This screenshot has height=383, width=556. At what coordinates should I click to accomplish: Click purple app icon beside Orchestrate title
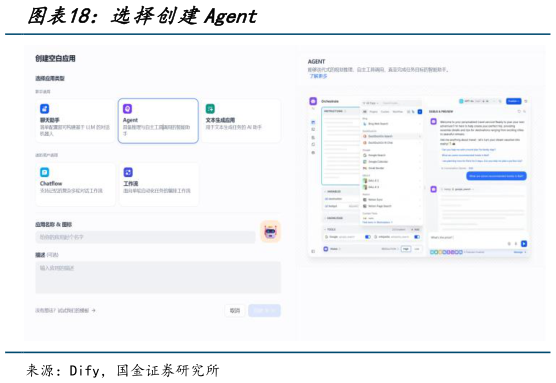coord(313,101)
